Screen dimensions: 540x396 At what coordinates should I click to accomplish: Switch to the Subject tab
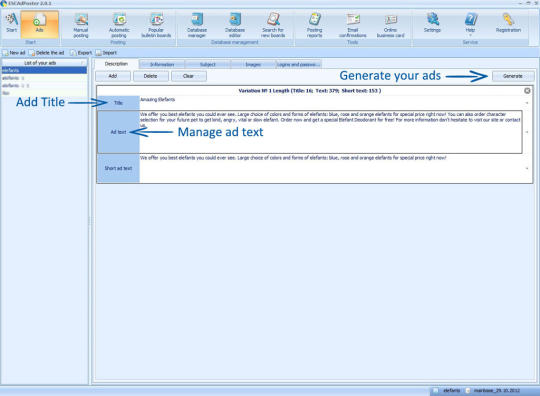tap(208, 64)
